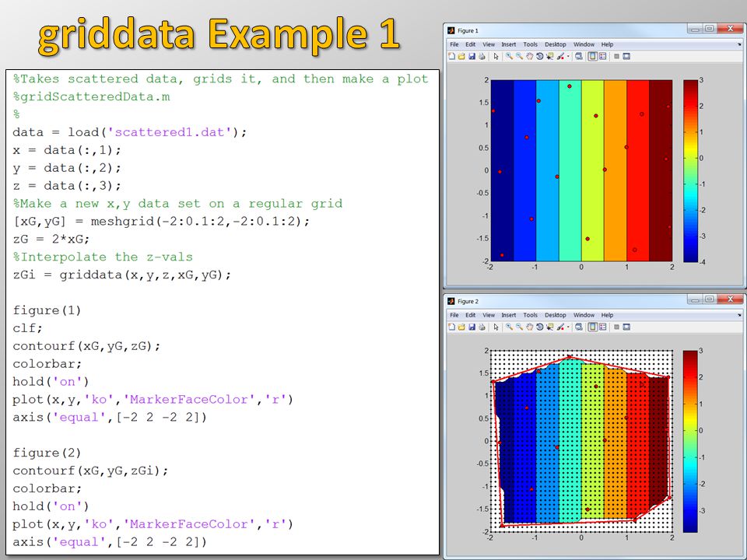
Task: Click the colorbar in Figure 2
Action: pos(690,442)
